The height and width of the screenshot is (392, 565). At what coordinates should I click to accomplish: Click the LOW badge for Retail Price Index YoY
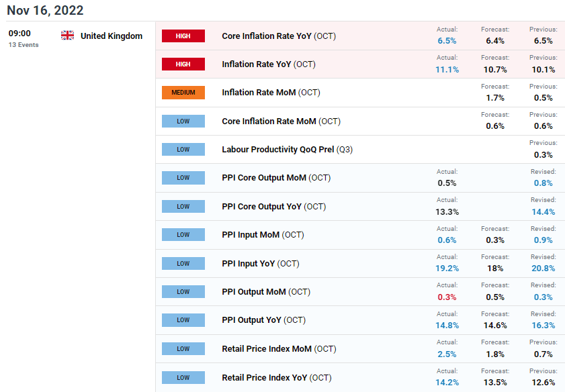click(x=183, y=378)
